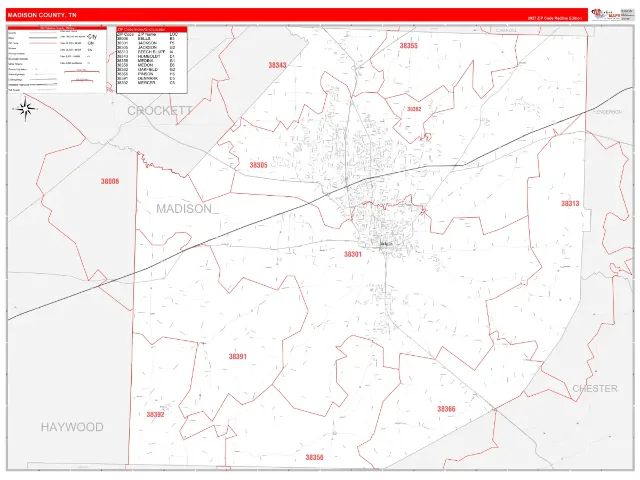Click the PINSON row in ZIP index
Image resolution: width=640 pixels, height=480 pixels.
click(147, 74)
